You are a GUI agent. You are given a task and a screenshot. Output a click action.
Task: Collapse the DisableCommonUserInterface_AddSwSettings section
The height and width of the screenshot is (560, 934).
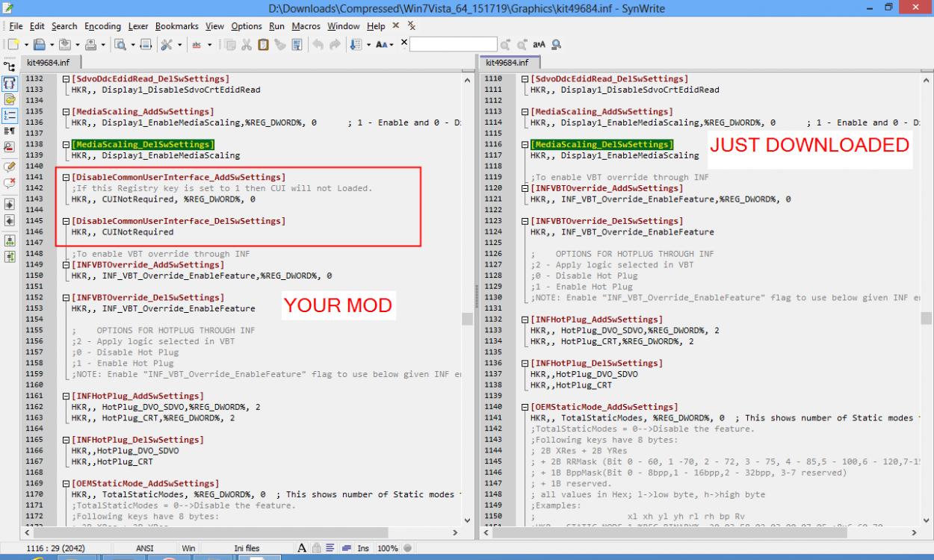[x=66, y=178]
